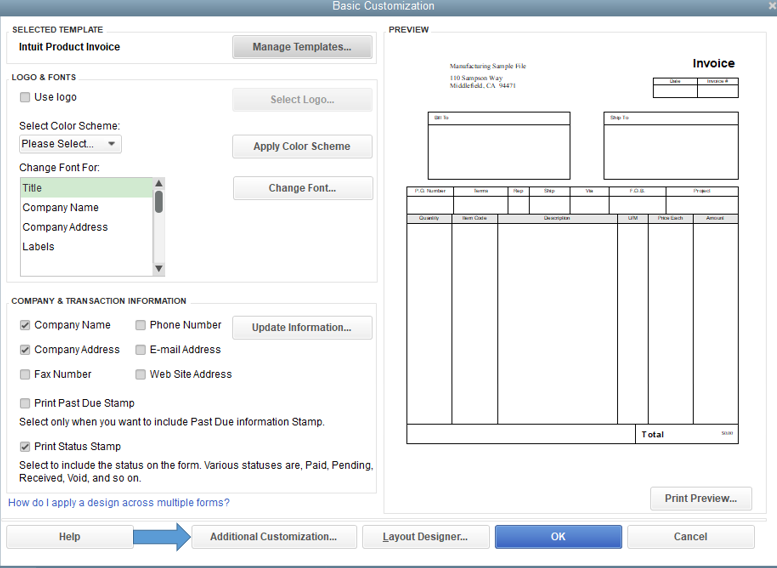Confirm with the OK button
The width and height of the screenshot is (777, 568).
point(558,537)
